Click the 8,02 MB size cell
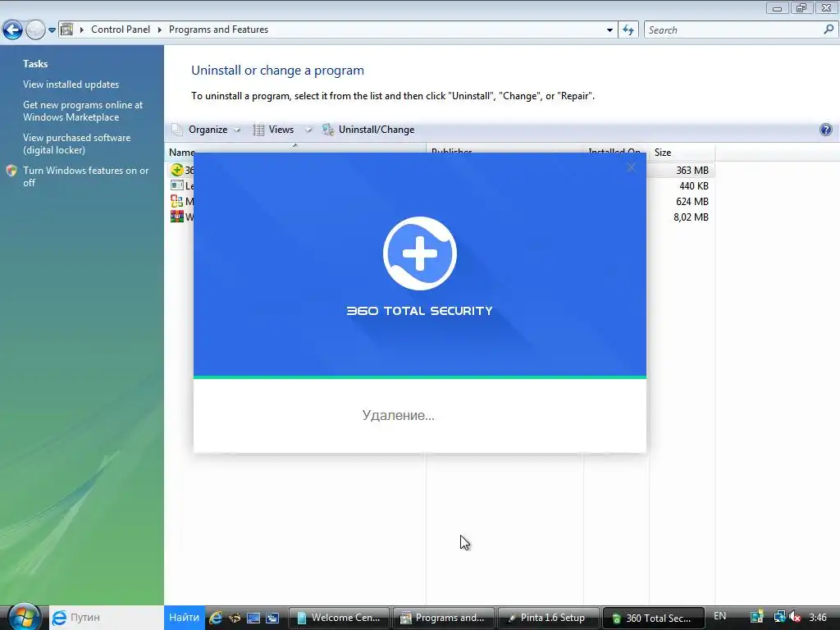840x630 pixels. click(691, 217)
